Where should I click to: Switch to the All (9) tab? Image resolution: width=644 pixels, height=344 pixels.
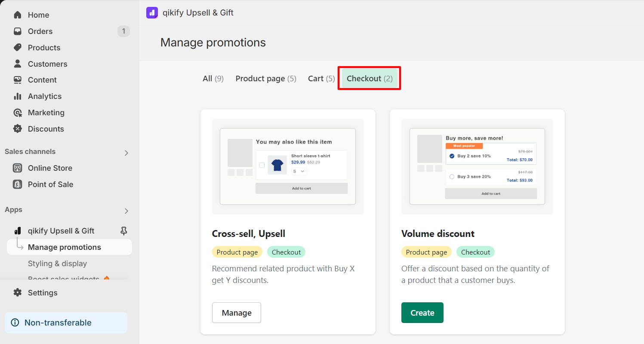[213, 78]
